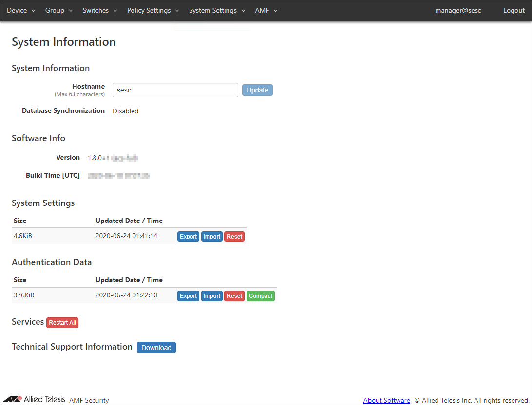Expand the Policy Settings menu
The image size is (532, 405).
pos(153,10)
